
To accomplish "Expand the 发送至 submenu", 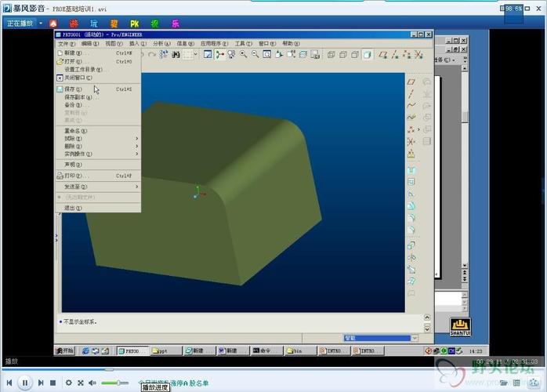I will click(x=99, y=187).
